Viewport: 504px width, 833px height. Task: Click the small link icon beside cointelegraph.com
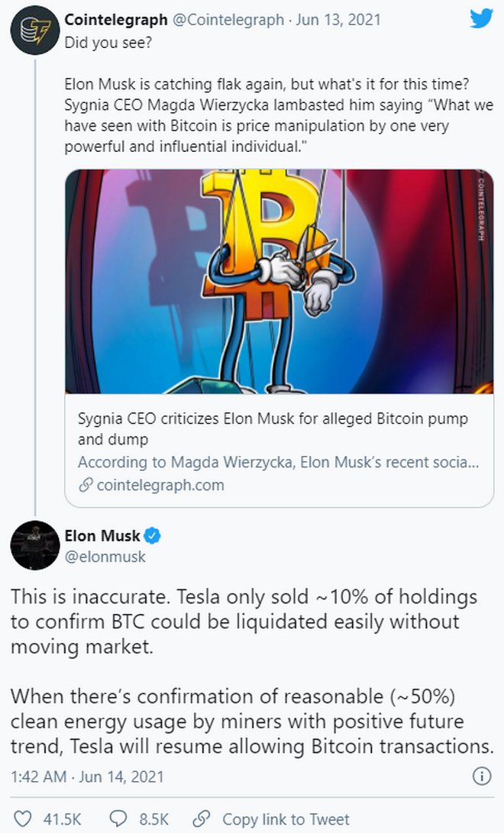pyautogui.click(x=86, y=485)
